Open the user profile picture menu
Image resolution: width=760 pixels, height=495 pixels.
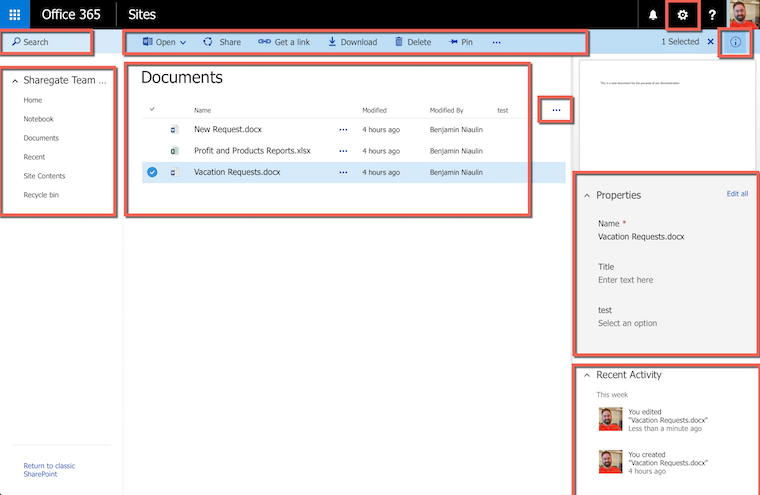pyautogui.click(x=743, y=15)
